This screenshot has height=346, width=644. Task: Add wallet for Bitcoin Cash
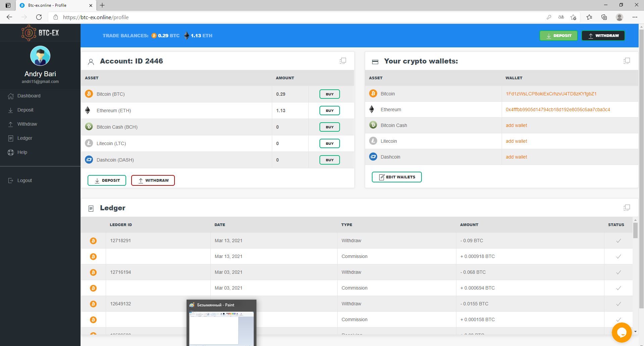(516, 125)
